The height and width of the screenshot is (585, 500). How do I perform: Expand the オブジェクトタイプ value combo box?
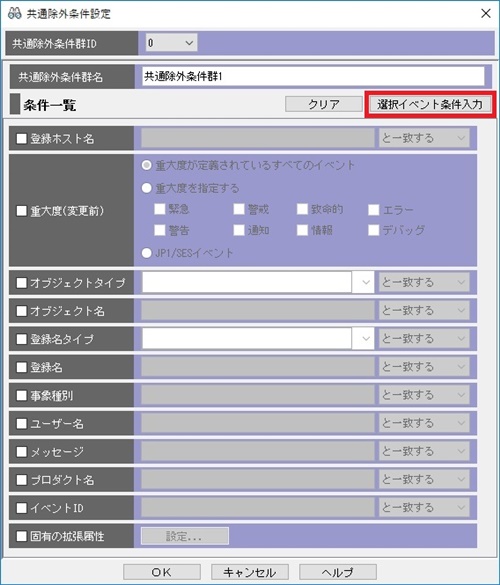366,282
